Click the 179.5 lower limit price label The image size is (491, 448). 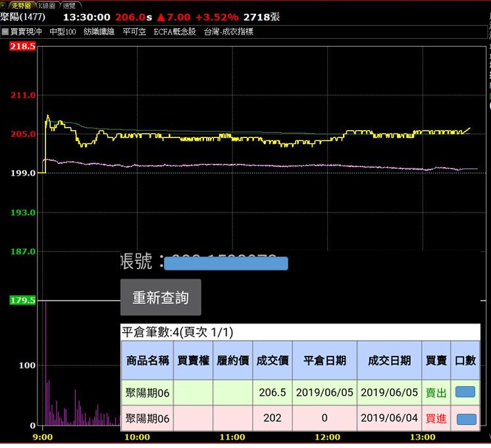click(22, 300)
